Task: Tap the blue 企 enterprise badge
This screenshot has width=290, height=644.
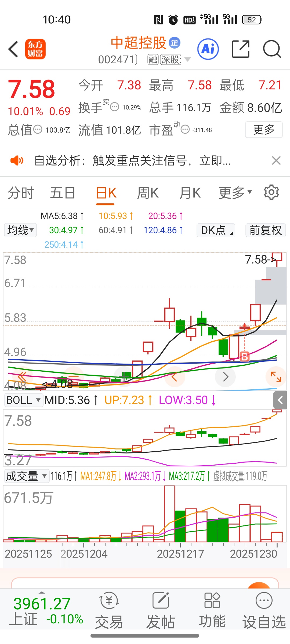Action: [175, 42]
